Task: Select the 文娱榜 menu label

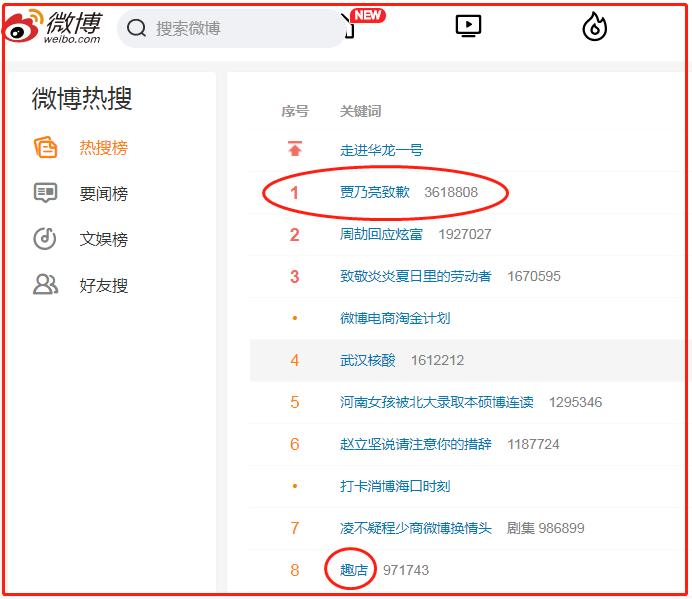Action: pos(104,239)
